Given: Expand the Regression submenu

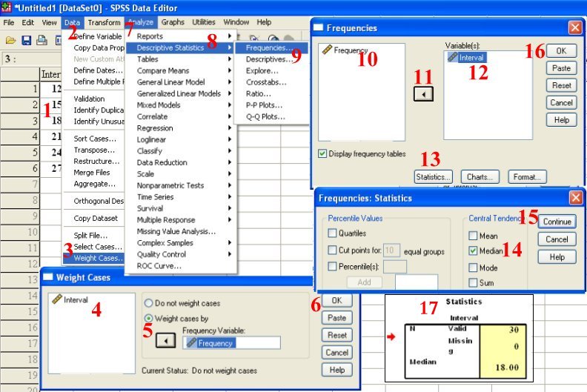Looking at the screenshot, I should [x=230, y=128].
